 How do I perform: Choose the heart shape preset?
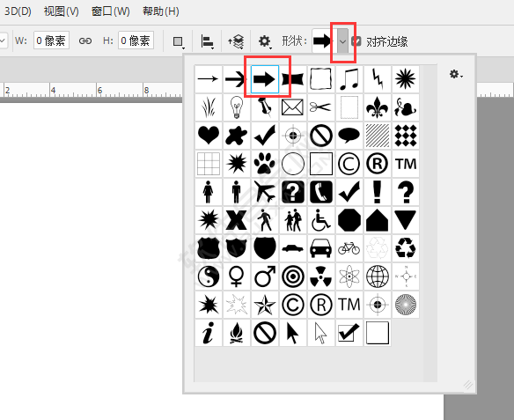pyautogui.click(x=209, y=136)
